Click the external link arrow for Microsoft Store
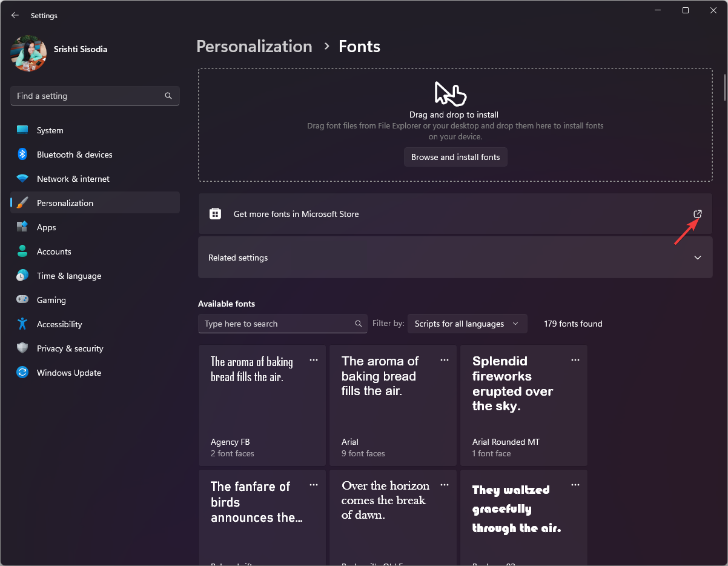Screen dimensions: 728x566 pos(698,213)
